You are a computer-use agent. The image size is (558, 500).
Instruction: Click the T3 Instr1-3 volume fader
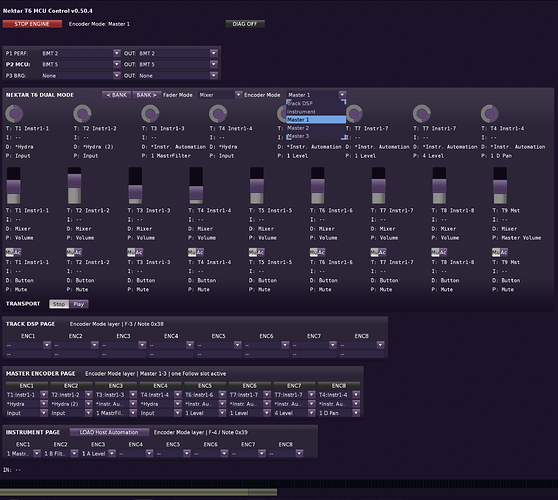[135, 185]
